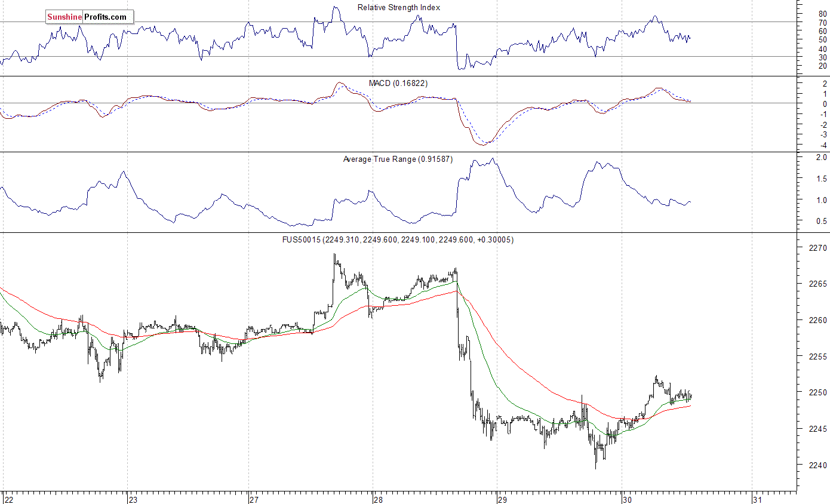Screen dimensions: 830x504
Task: Click the RSI axis value 30
Action: (823, 57)
